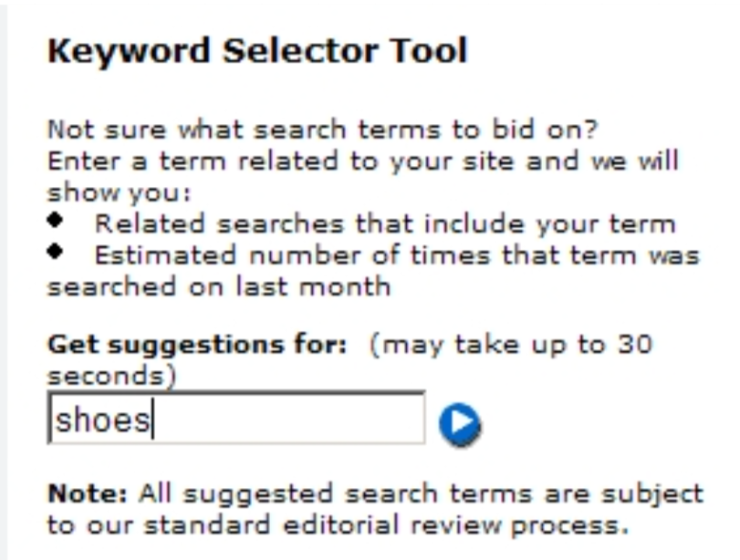Click "All suggested search terms are subject"

tap(421, 495)
